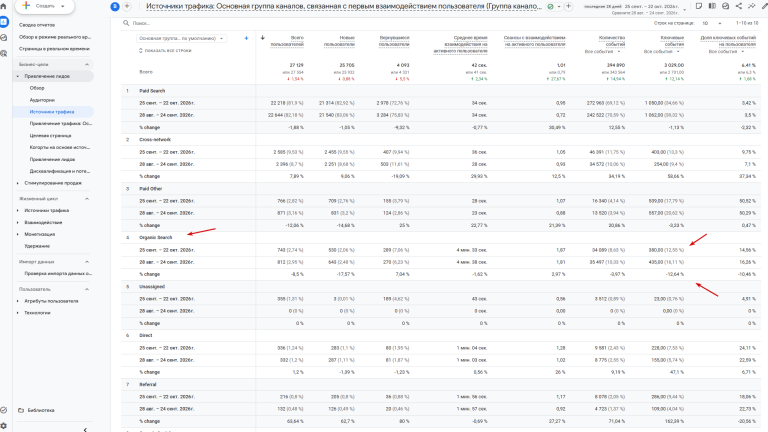768x432 pixels.
Task: Click the Paid Search row label
Action: (x=152, y=91)
